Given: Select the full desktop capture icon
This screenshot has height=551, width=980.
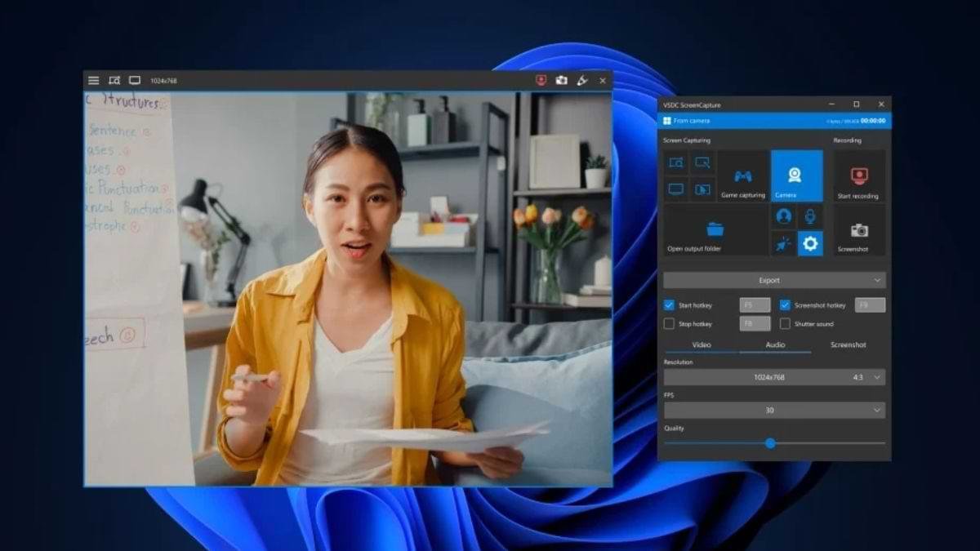Looking at the screenshot, I should [x=676, y=189].
